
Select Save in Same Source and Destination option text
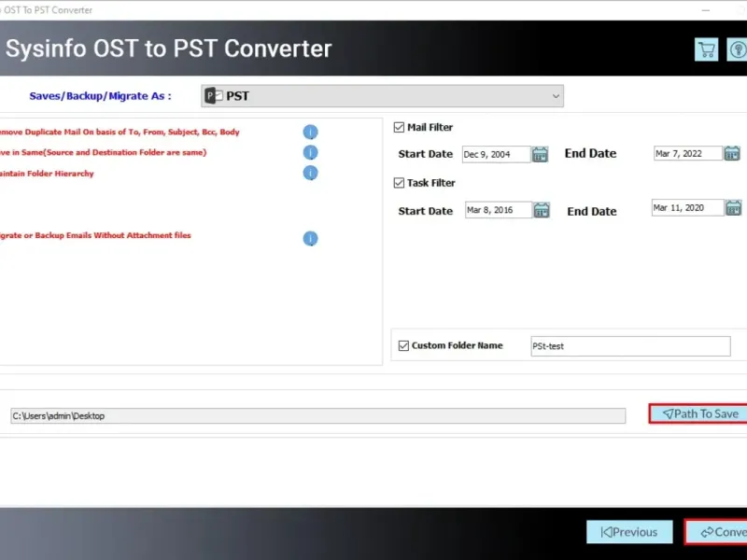(103, 152)
